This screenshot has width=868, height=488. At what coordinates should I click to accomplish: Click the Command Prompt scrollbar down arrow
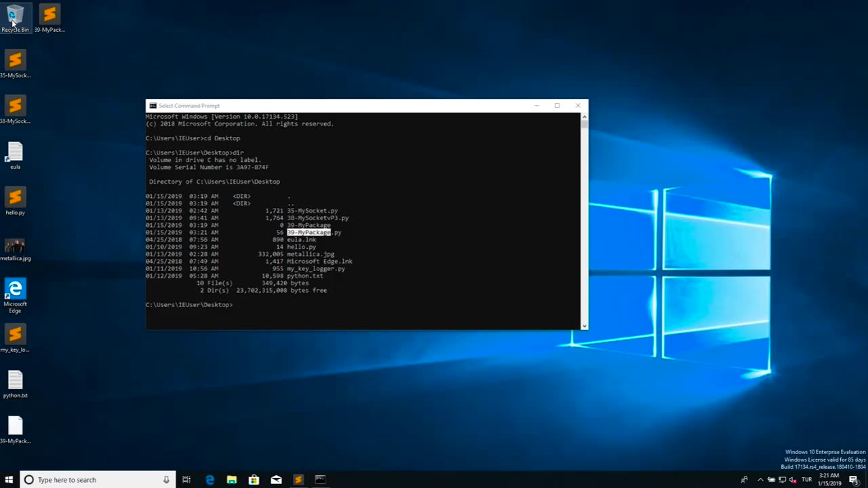(x=584, y=326)
